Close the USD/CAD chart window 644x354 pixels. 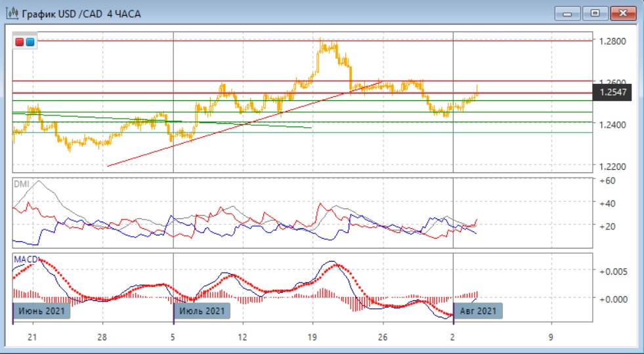624,13
